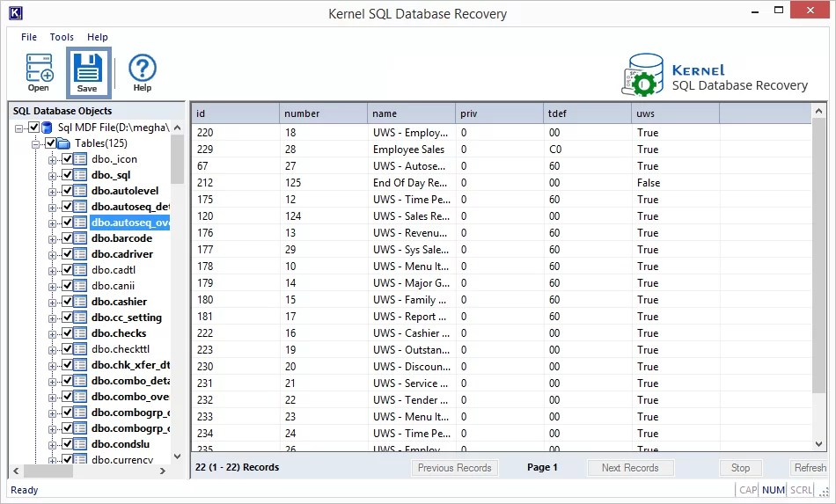The height and width of the screenshot is (504, 836).
Task: Expand the dbo._sql tree node
Action: click(x=52, y=176)
